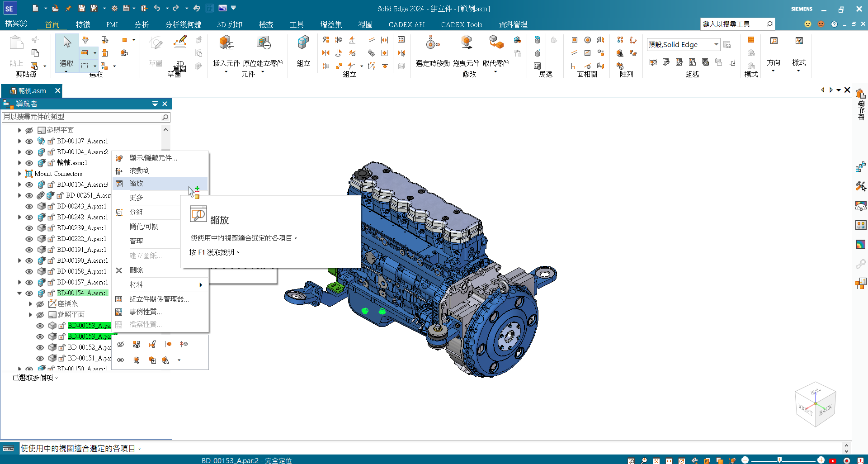Viewport: 868px width, 464px height.
Task: Click the help question mark icon
Action: 834,24
